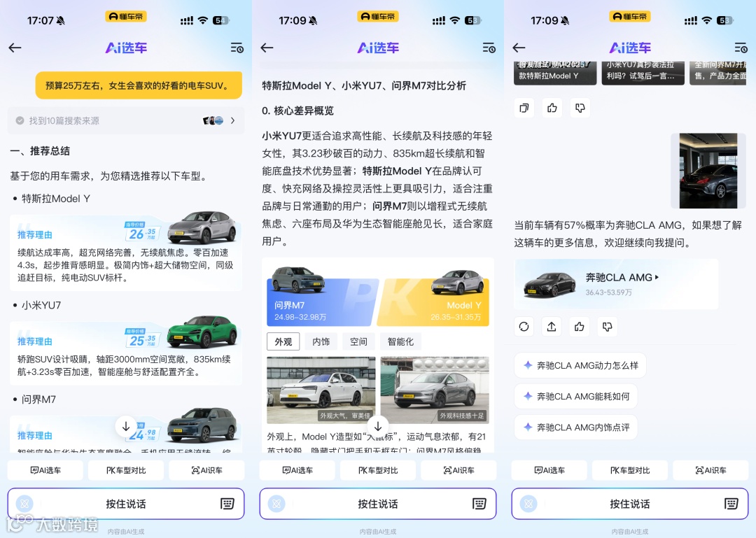Switch to keyboard input on the recommendation summary screen
The width and height of the screenshot is (756, 538).
point(227,504)
